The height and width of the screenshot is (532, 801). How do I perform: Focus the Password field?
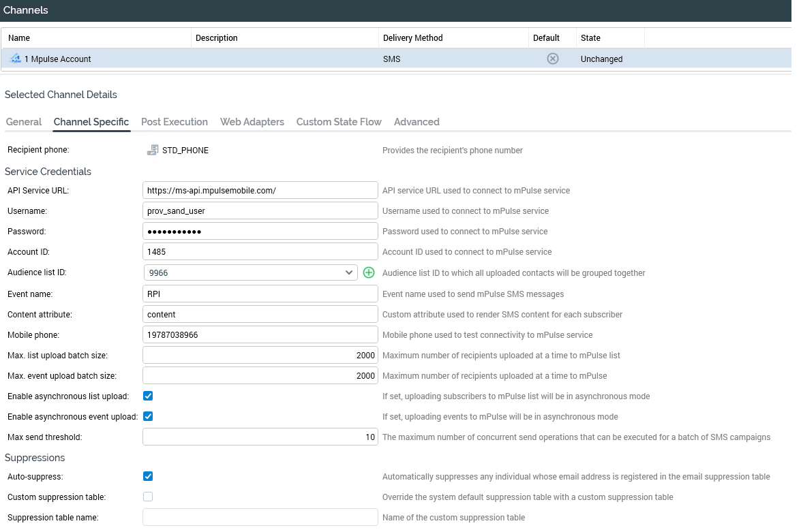(x=260, y=232)
